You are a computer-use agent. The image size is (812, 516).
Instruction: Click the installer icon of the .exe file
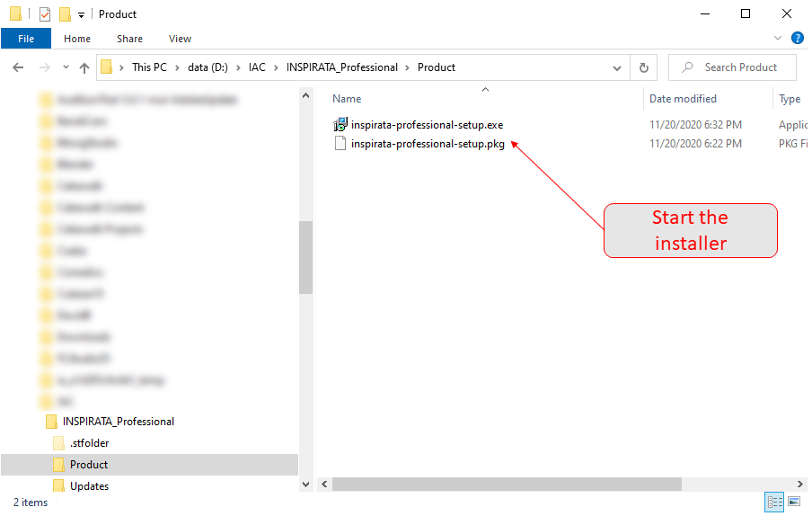point(340,125)
